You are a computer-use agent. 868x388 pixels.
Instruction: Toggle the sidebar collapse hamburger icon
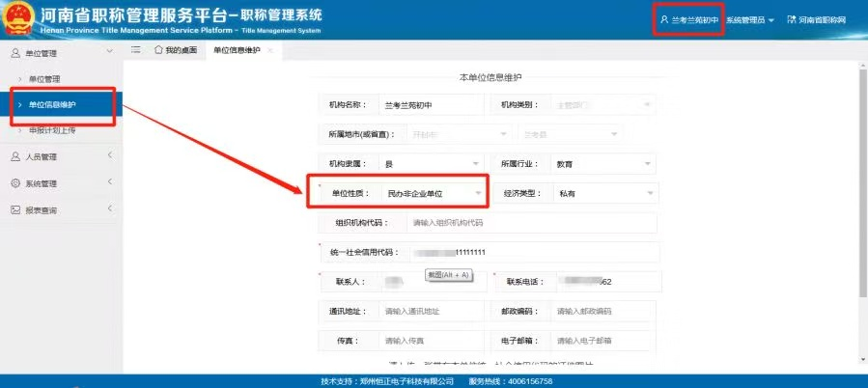135,50
